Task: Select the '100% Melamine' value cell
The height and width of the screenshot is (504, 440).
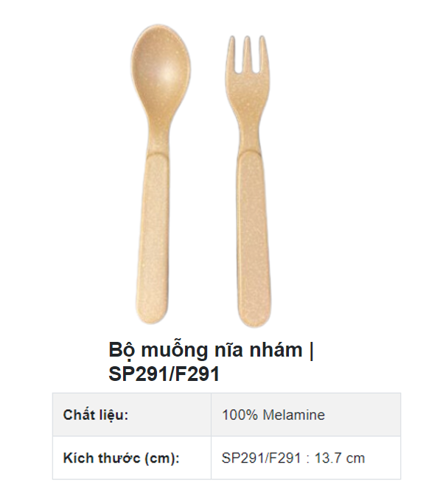Action: point(306,415)
